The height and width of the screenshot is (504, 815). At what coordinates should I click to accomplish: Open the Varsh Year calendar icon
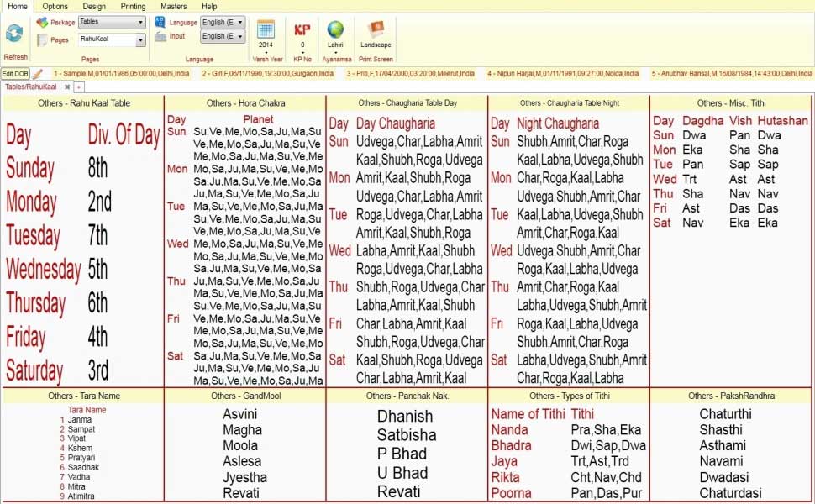click(x=266, y=29)
